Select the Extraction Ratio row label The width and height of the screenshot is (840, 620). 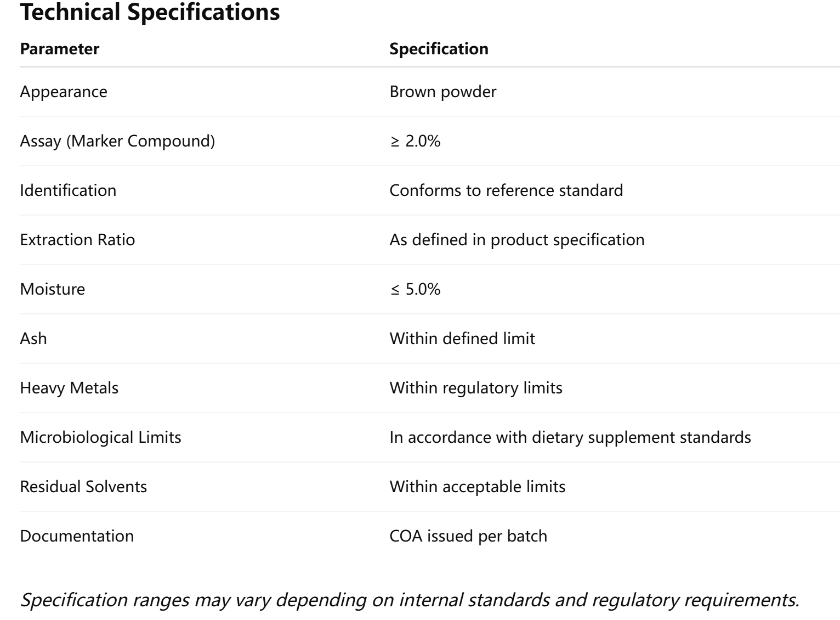click(x=77, y=240)
